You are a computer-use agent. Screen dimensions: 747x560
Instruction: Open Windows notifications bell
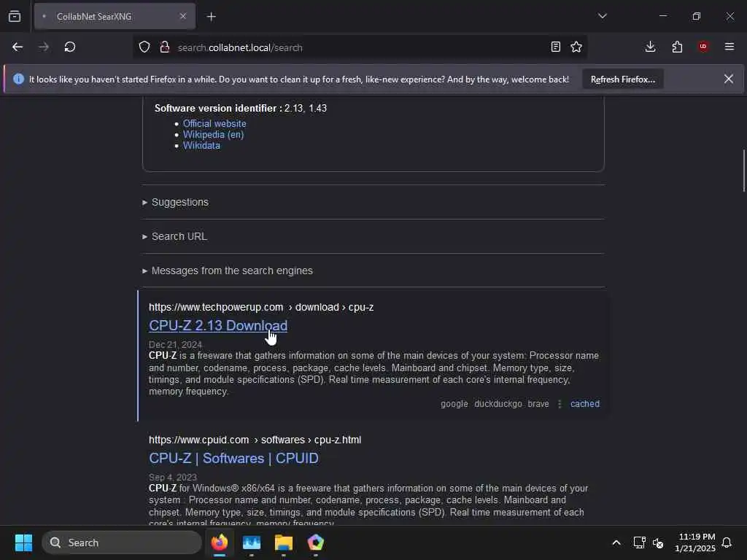[x=727, y=542]
